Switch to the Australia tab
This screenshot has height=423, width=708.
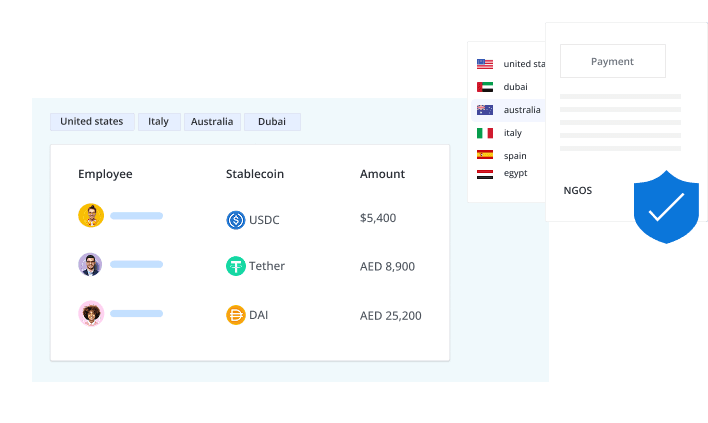pos(212,122)
